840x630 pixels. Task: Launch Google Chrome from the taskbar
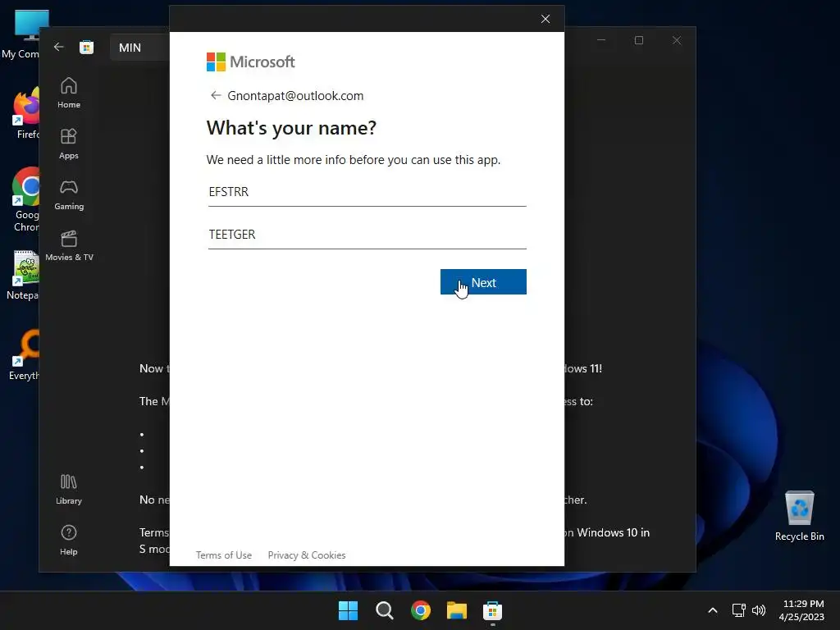click(x=421, y=610)
